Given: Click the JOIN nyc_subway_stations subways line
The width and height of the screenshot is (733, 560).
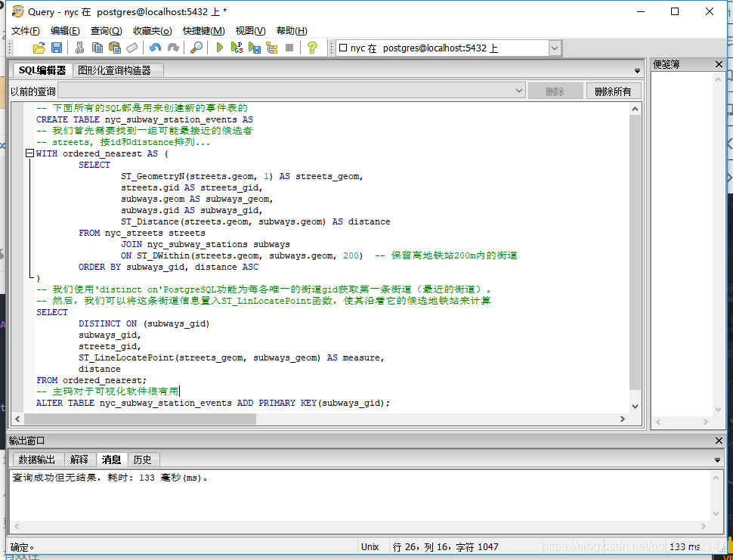Looking at the screenshot, I should click(206, 244).
